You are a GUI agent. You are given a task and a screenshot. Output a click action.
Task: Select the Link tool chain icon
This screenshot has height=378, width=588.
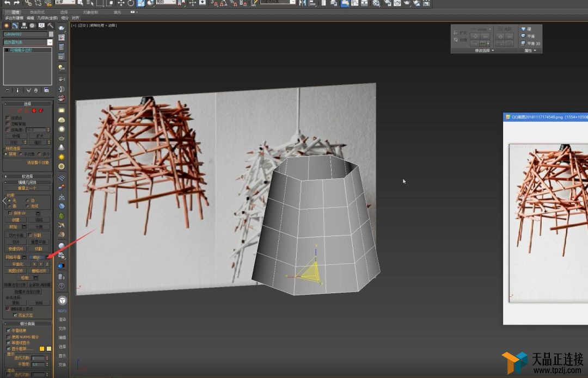(28, 3)
